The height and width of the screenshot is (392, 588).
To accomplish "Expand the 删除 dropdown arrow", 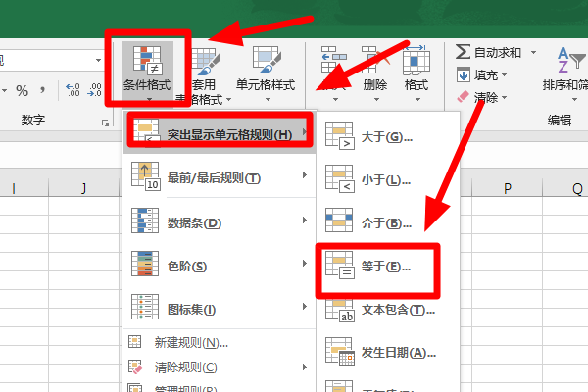I will pos(376,99).
